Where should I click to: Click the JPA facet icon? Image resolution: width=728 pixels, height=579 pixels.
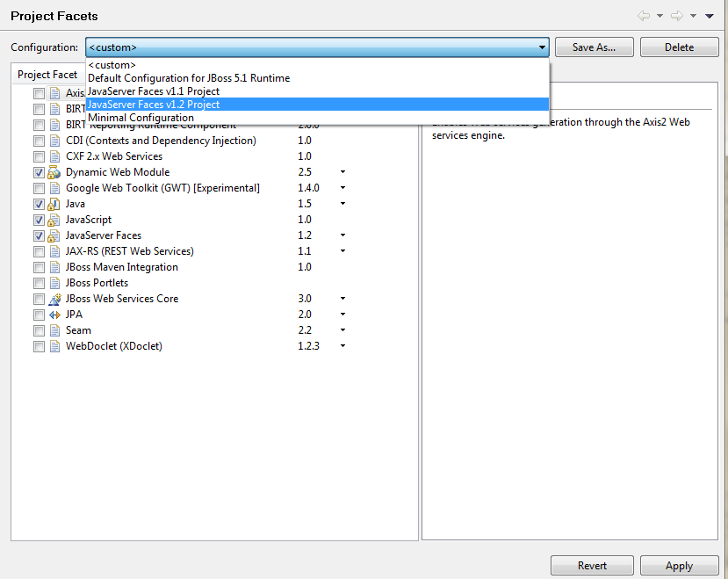coord(54,315)
